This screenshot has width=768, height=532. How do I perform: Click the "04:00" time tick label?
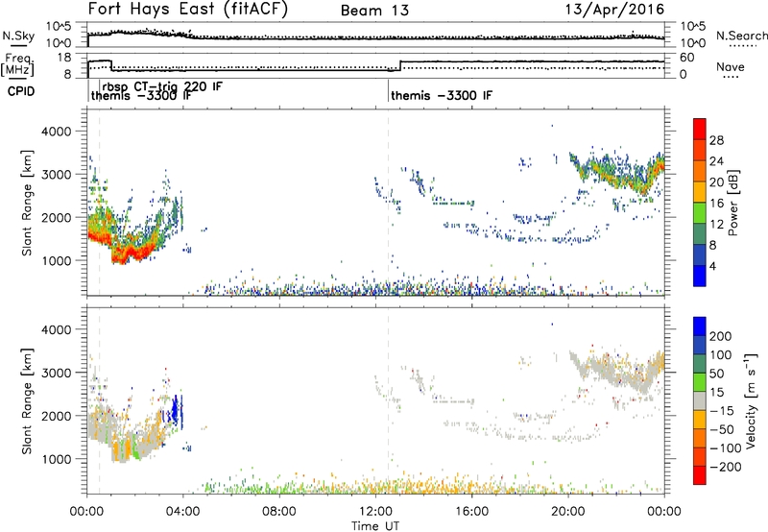(x=182, y=512)
